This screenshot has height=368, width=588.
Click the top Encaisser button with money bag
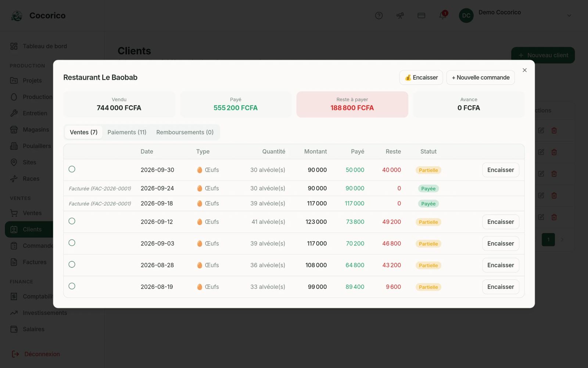(x=421, y=78)
